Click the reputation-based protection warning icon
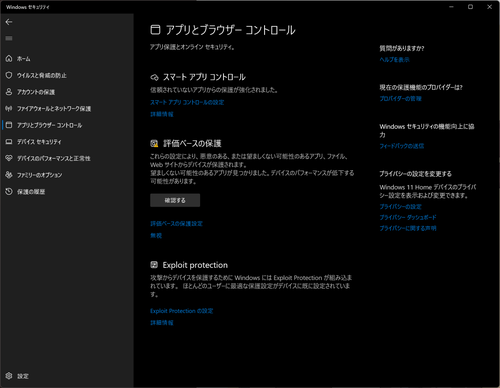 pos(154,144)
